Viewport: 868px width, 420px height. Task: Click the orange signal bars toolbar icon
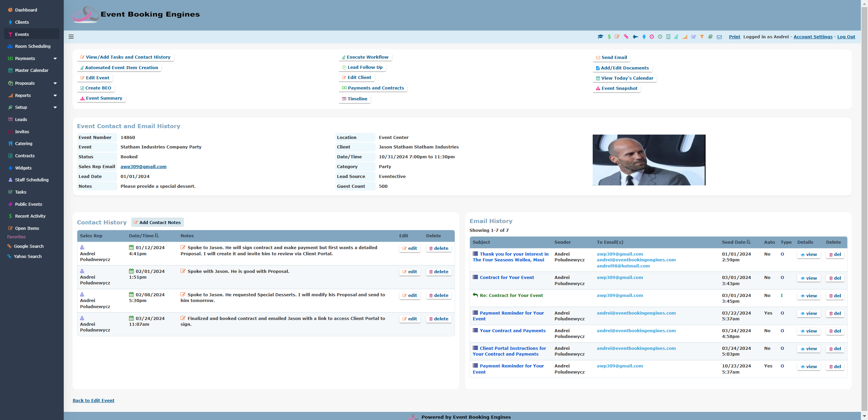[685, 37]
